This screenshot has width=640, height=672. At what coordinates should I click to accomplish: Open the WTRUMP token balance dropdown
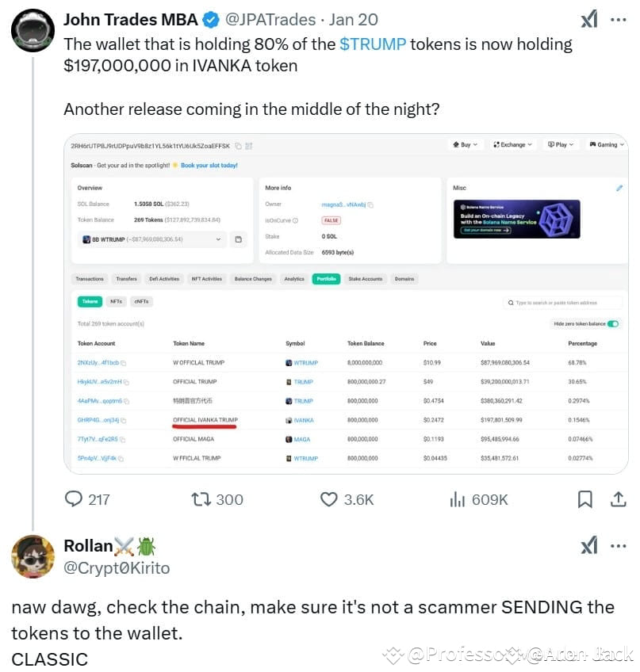[x=218, y=240]
